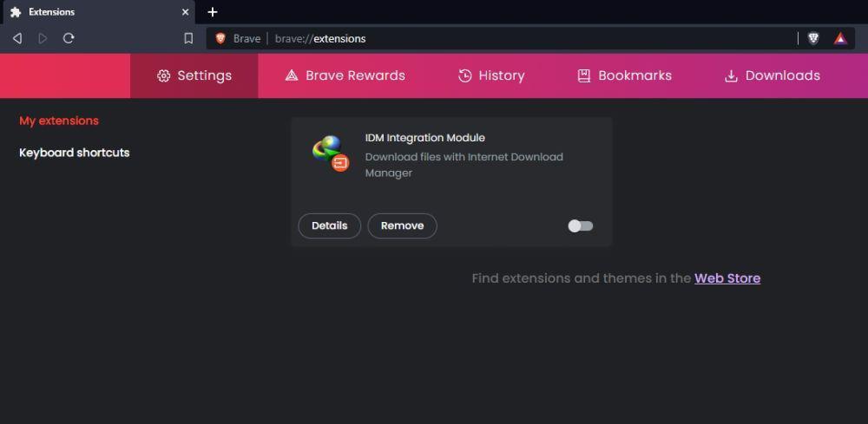Enable the IDM Integration Module toggle
Viewport: 868px width, 424px height.
pos(580,225)
